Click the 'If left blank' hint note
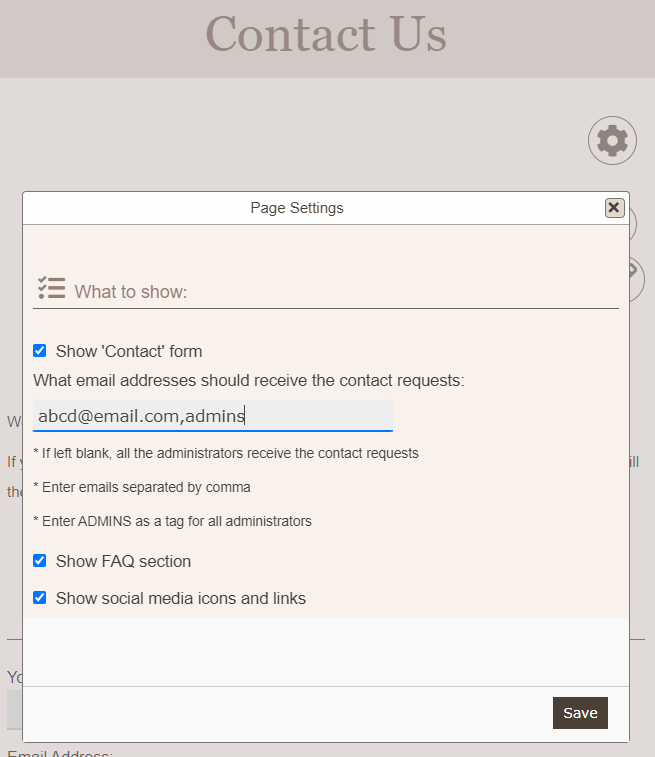The height and width of the screenshot is (757, 655). (226, 454)
